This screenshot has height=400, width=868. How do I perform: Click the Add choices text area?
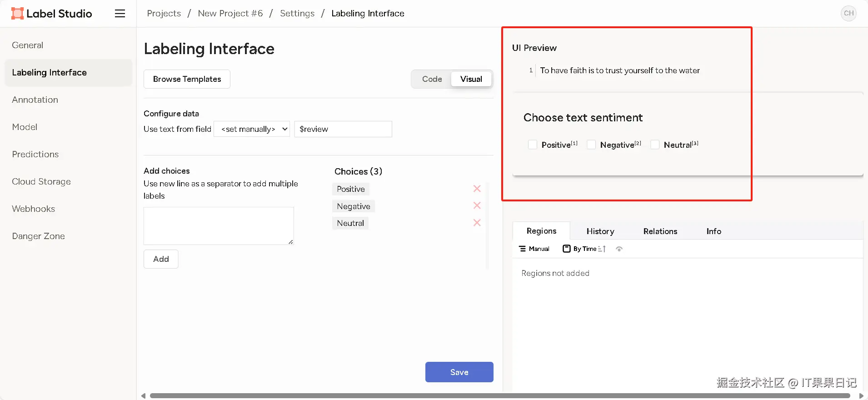tap(219, 226)
